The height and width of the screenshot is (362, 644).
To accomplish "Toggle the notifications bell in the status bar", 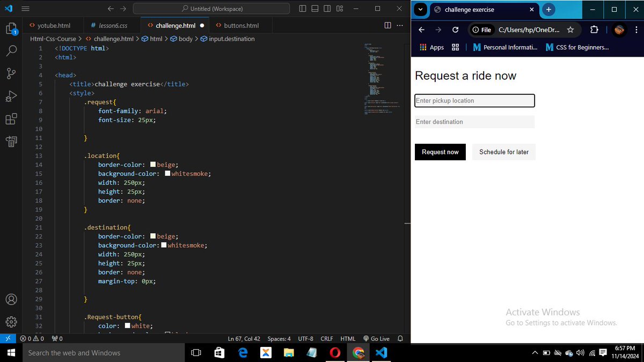I will (x=400, y=338).
